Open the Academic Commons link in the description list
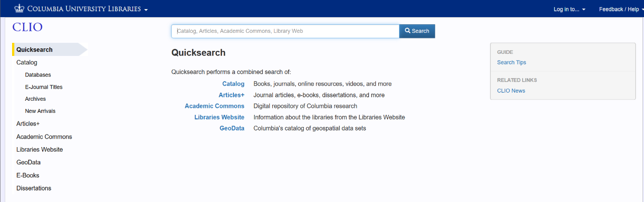Screen dimensions: 644x202 pyautogui.click(x=214, y=106)
